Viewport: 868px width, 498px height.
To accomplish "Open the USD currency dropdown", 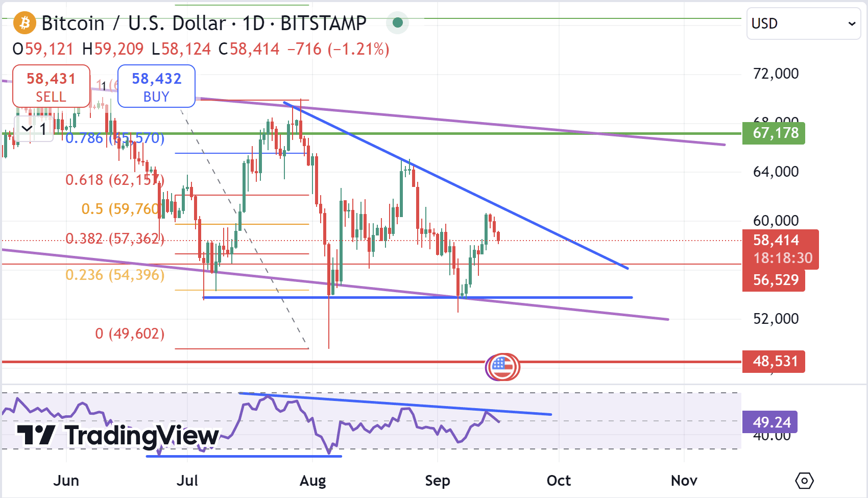I will pyautogui.click(x=804, y=23).
